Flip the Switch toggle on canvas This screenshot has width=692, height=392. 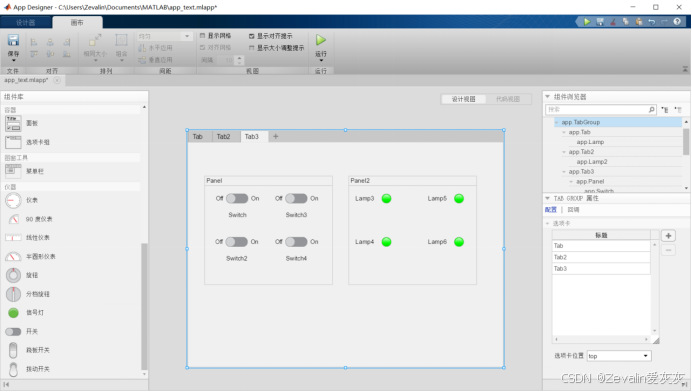(x=237, y=199)
